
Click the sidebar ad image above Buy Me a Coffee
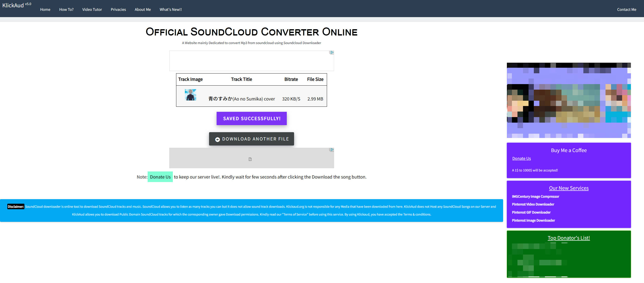click(569, 100)
